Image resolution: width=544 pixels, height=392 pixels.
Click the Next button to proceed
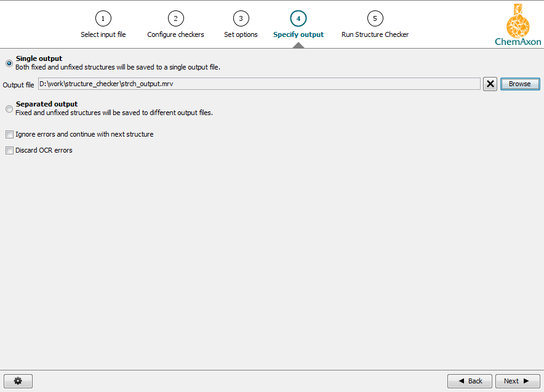(518, 381)
